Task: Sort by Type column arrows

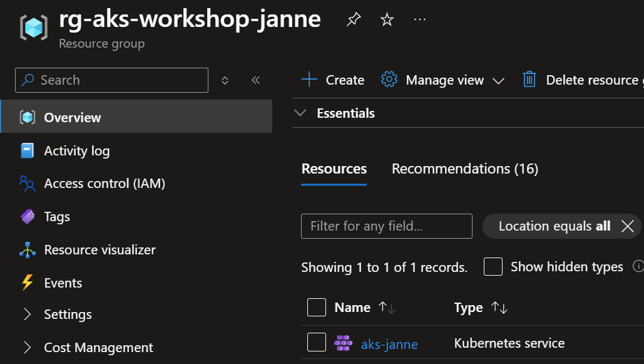Action: [x=499, y=307]
